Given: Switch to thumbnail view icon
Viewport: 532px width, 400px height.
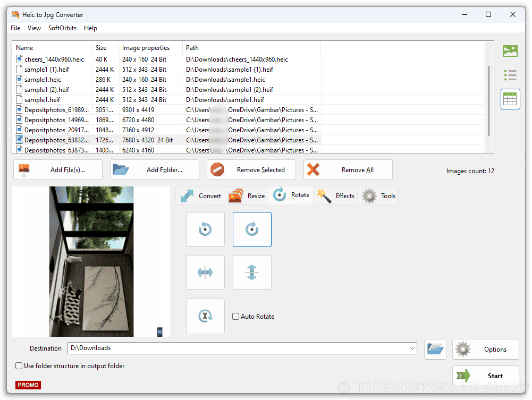Looking at the screenshot, I should pos(510,51).
